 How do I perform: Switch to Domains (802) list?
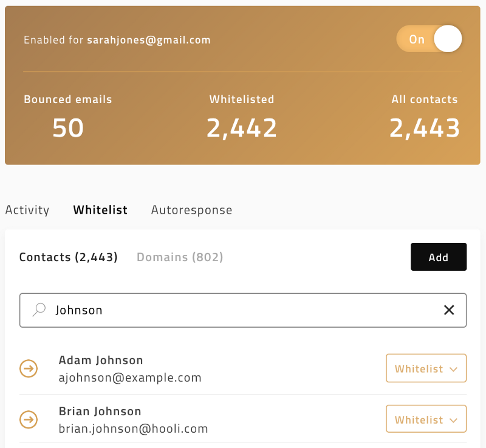coord(180,257)
